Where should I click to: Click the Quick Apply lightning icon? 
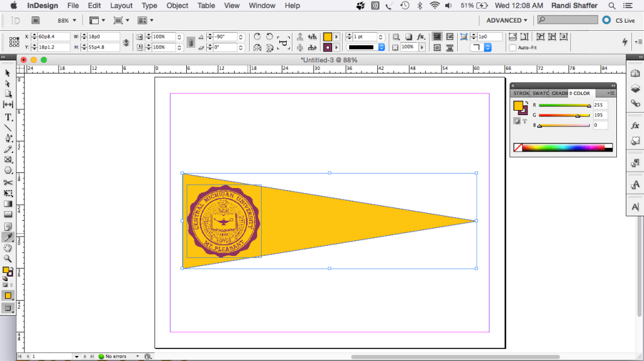625,42
